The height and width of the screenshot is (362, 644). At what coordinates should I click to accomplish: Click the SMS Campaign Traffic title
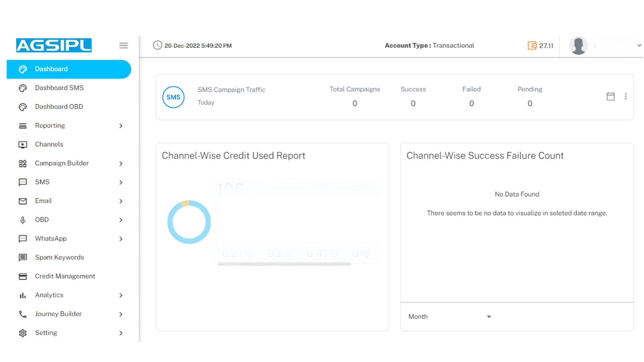click(x=231, y=90)
